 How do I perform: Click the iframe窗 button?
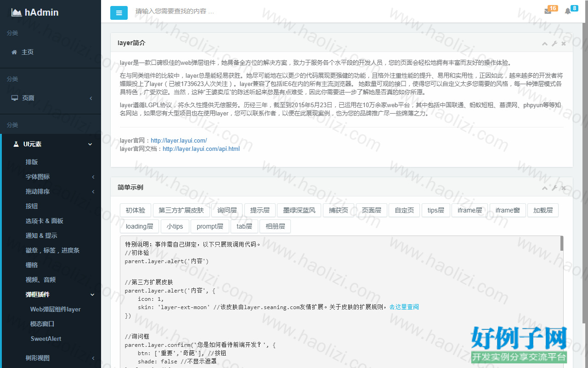click(x=508, y=210)
